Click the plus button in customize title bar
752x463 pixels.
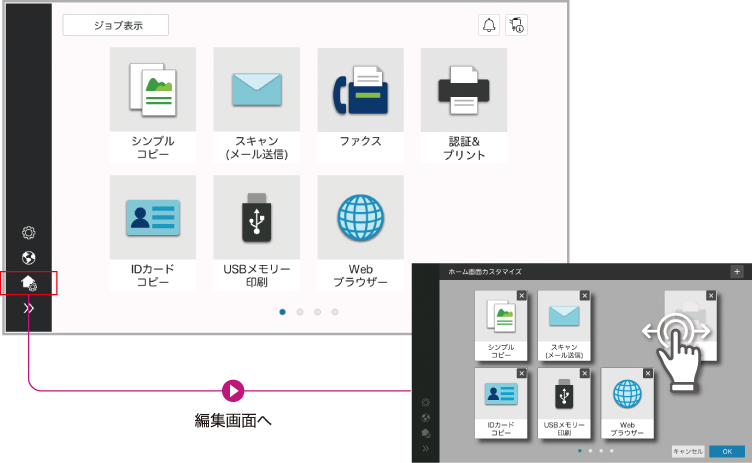(x=737, y=271)
